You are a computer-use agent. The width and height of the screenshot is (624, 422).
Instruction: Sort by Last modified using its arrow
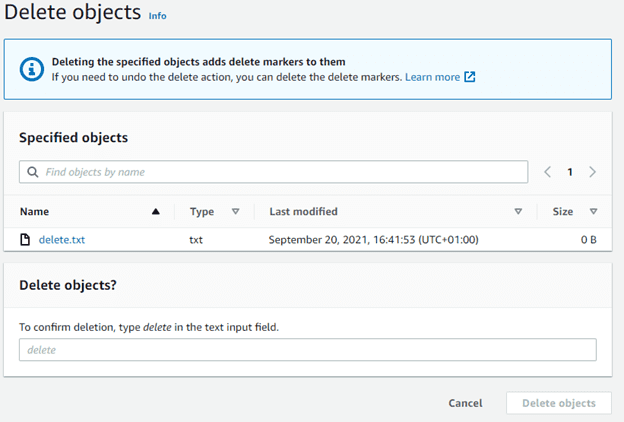point(518,212)
